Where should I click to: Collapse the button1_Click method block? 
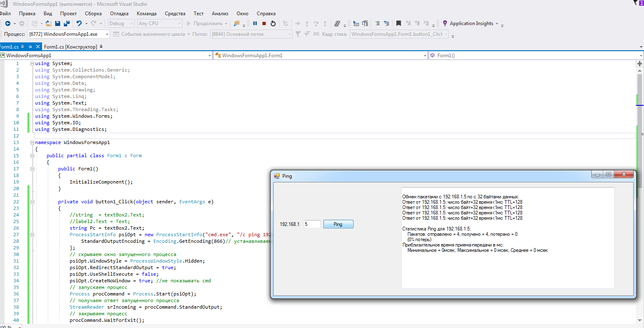tap(32, 202)
